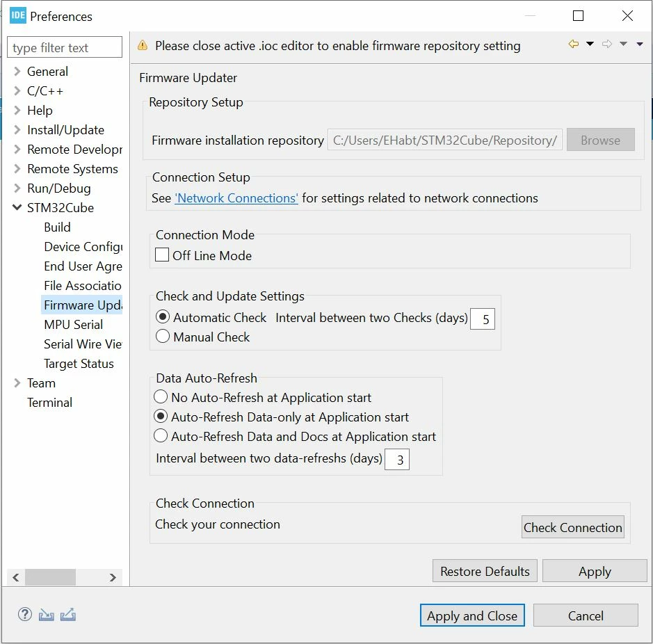Expand the C/C++ tree node
The width and height of the screenshot is (653, 644).
tap(17, 91)
